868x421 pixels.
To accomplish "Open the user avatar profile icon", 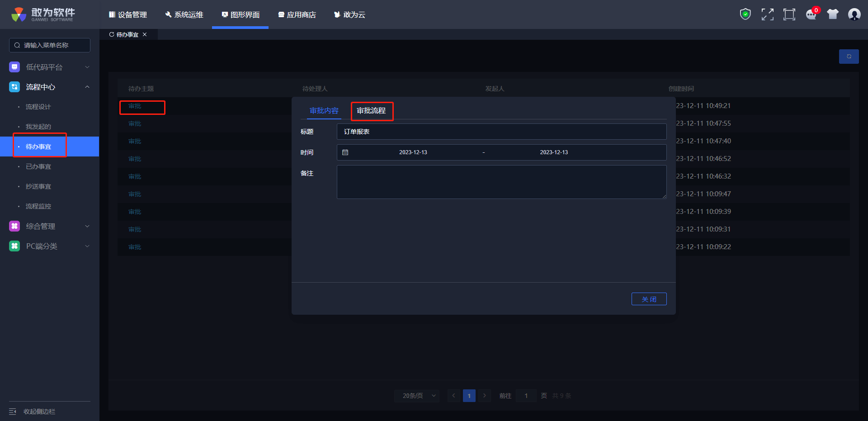I will coord(854,14).
